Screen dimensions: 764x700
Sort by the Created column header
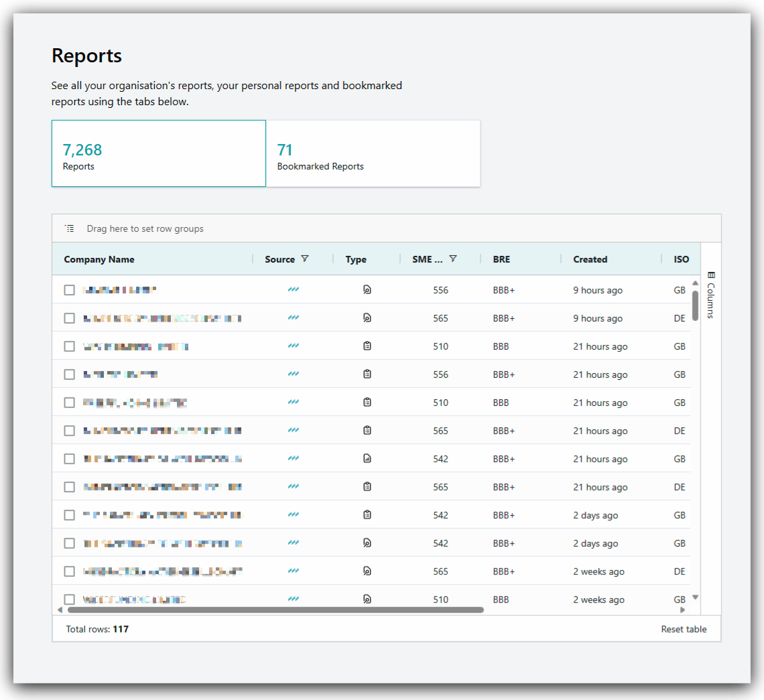pyautogui.click(x=590, y=259)
